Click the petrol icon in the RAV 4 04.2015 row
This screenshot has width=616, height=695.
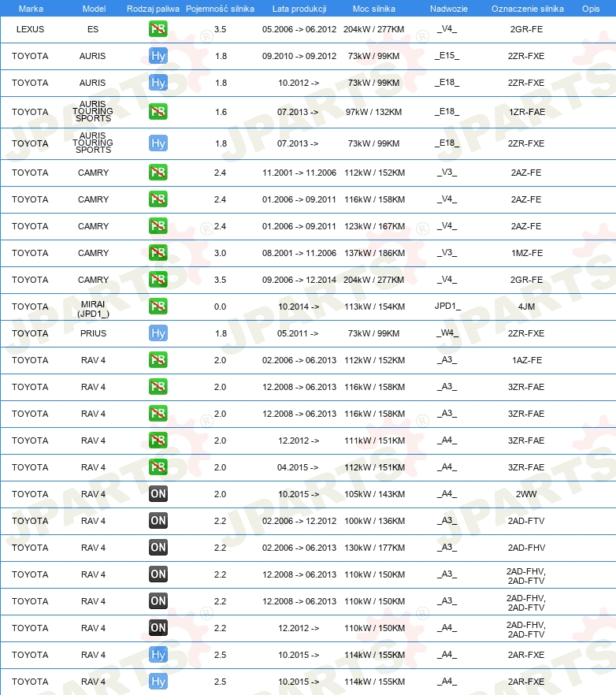pyautogui.click(x=158, y=467)
